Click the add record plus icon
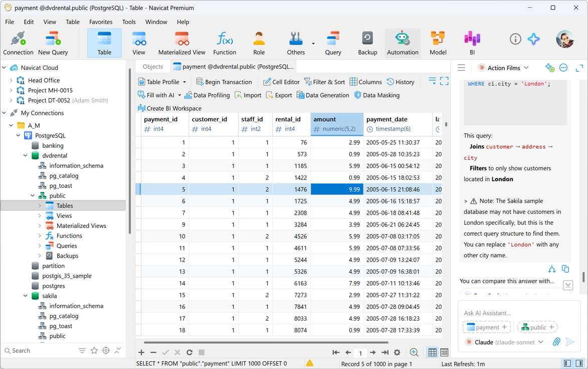The width and height of the screenshot is (588, 369). [141, 352]
